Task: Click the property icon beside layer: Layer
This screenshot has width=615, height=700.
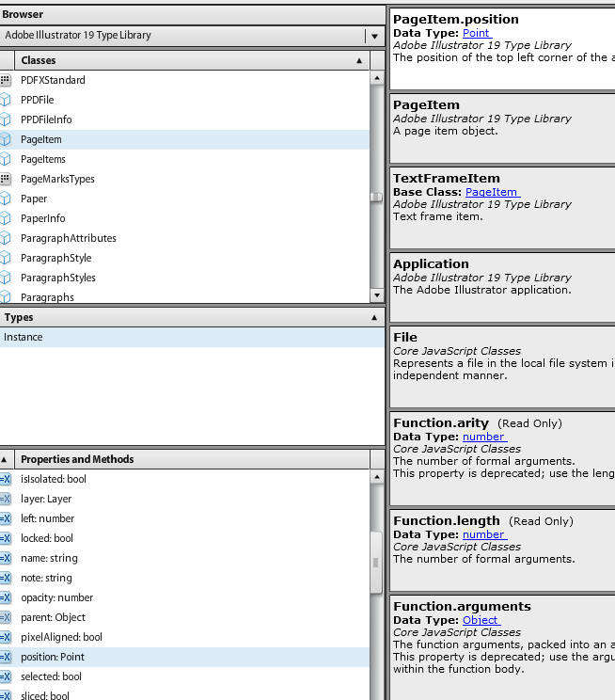Action: pos(6,499)
